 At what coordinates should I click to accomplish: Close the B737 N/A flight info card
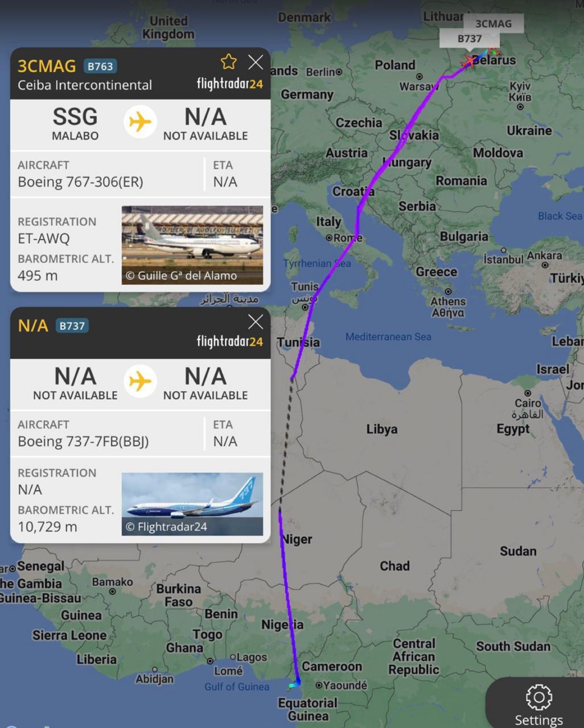click(x=256, y=322)
